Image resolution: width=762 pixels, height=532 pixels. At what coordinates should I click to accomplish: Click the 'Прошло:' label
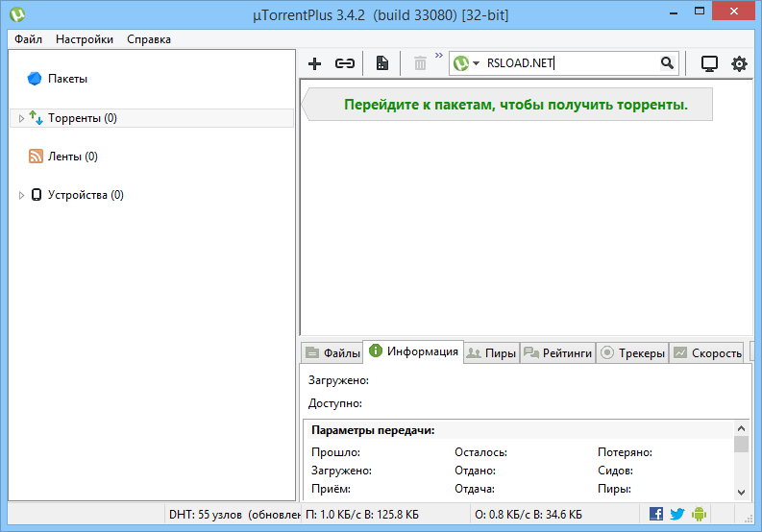coord(335,452)
